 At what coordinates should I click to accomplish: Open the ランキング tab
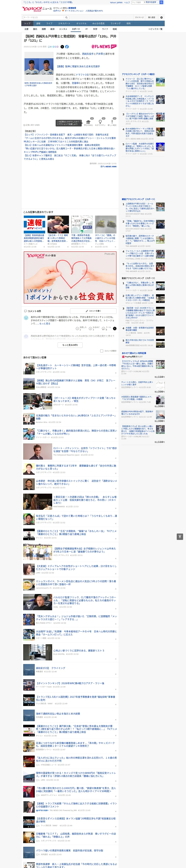tap(115, 24)
